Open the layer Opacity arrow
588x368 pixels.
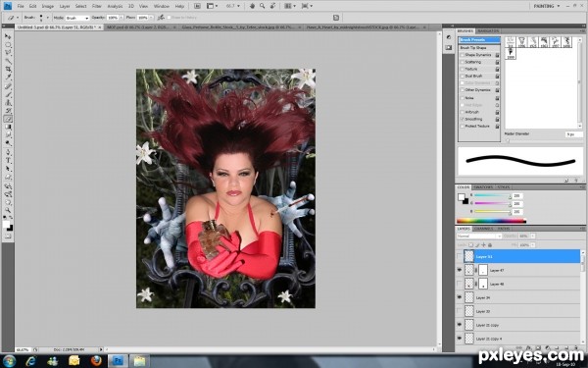point(533,236)
